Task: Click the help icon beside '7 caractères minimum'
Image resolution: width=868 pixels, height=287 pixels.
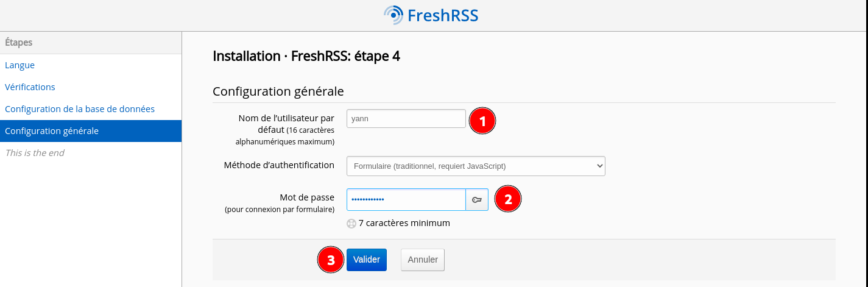Action: pyautogui.click(x=351, y=223)
